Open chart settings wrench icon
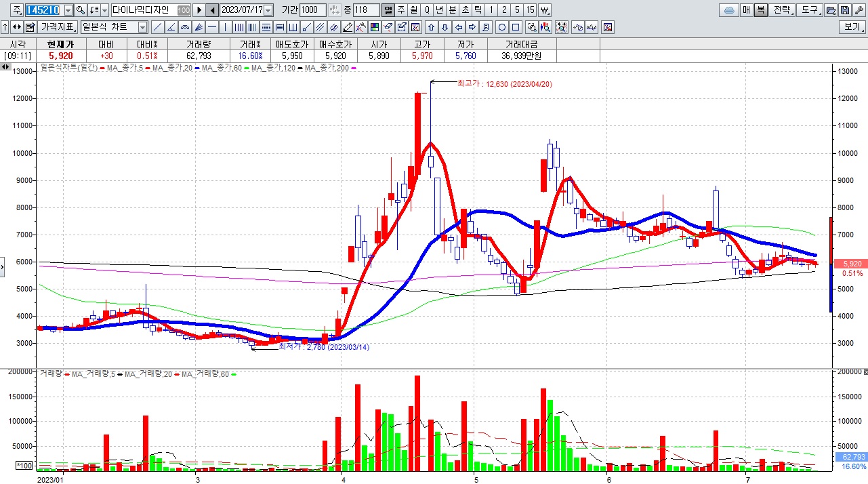The height and width of the screenshot is (484, 868). [x=859, y=10]
